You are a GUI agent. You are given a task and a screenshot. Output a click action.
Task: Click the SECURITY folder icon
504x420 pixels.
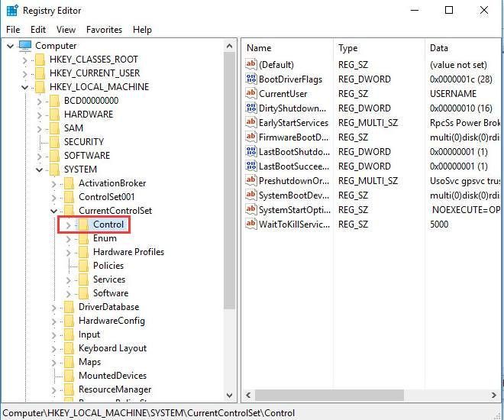pos(54,142)
